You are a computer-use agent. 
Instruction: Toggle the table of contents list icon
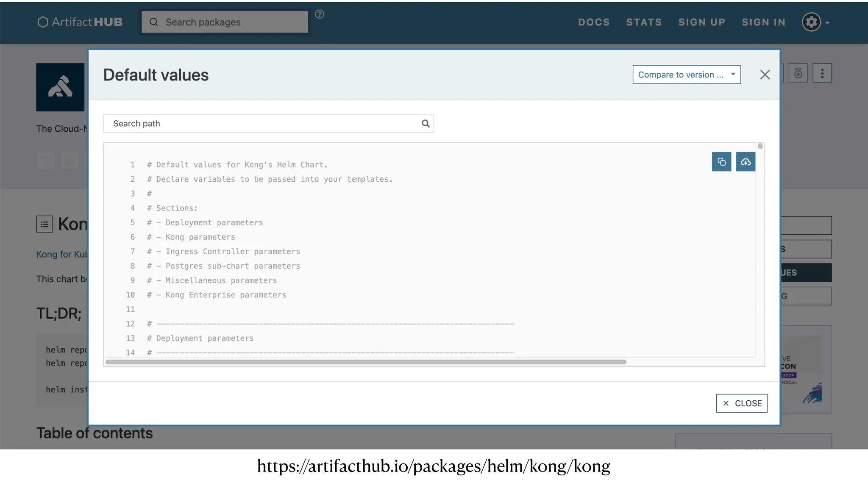tap(45, 224)
